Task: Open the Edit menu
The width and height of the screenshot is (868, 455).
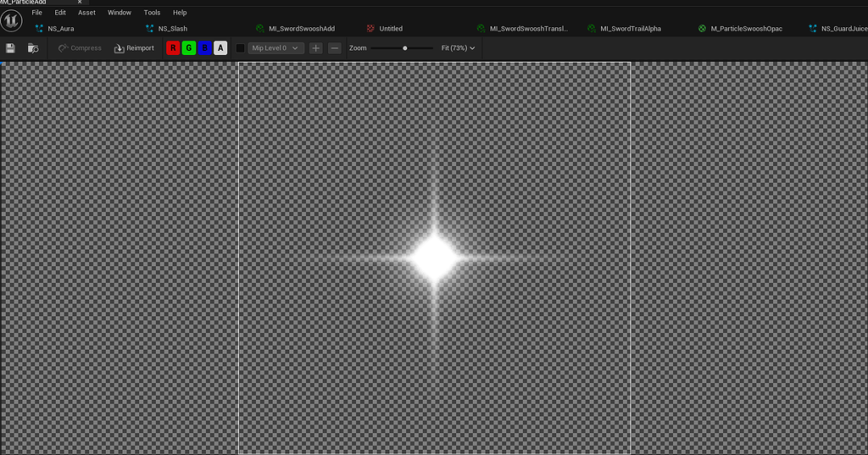Action: [60, 12]
